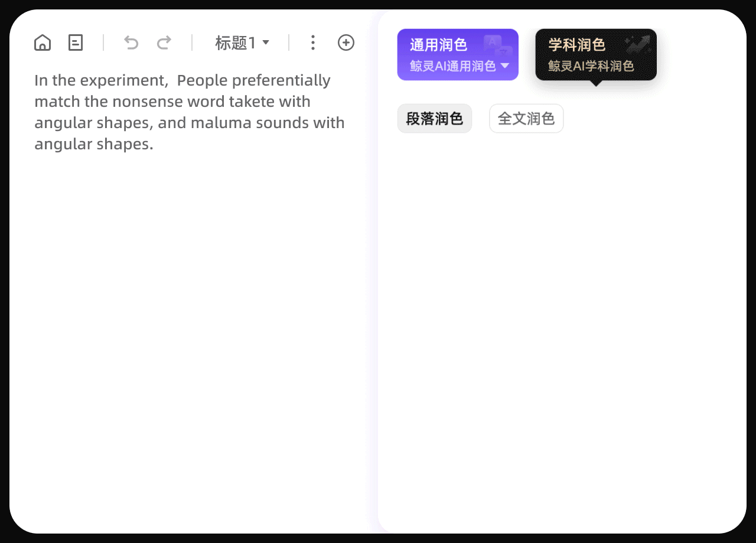Switch to the 全文润色 tab
The image size is (756, 543).
click(526, 118)
